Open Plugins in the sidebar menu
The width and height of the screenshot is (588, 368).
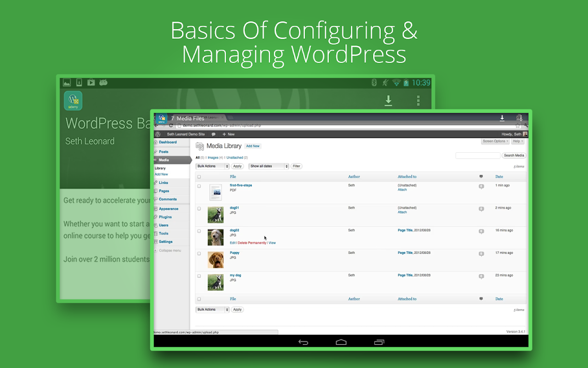tap(165, 217)
